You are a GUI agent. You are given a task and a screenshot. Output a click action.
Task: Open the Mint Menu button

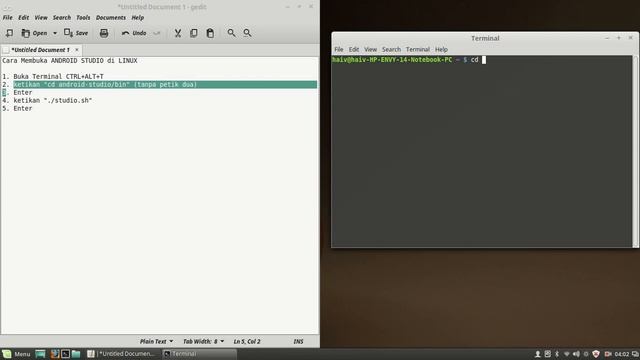16,354
